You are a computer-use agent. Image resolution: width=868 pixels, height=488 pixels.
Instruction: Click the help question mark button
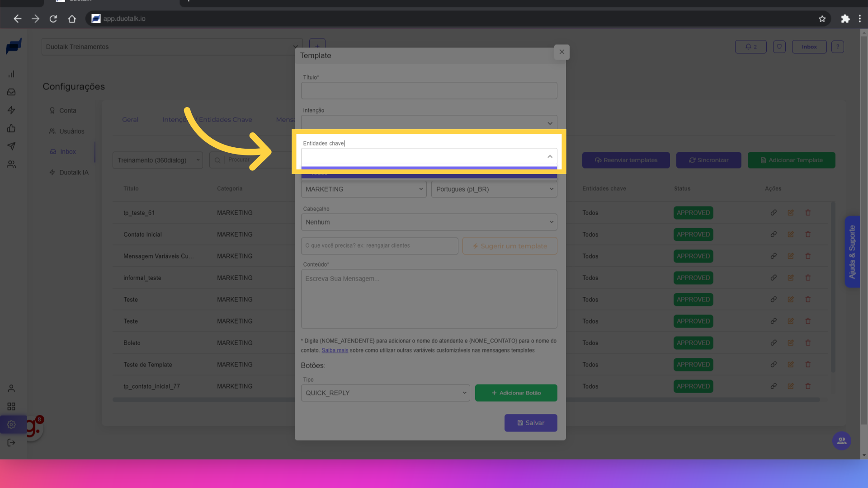837,47
